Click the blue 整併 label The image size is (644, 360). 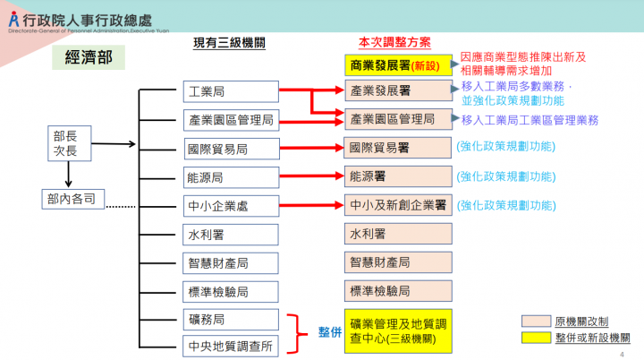tap(330, 332)
